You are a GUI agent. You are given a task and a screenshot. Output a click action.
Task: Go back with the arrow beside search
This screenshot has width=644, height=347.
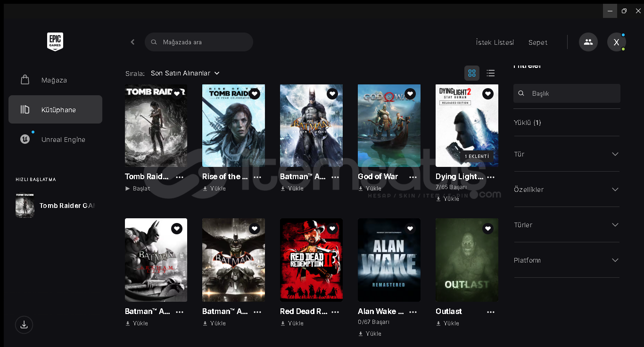click(x=132, y=42)
